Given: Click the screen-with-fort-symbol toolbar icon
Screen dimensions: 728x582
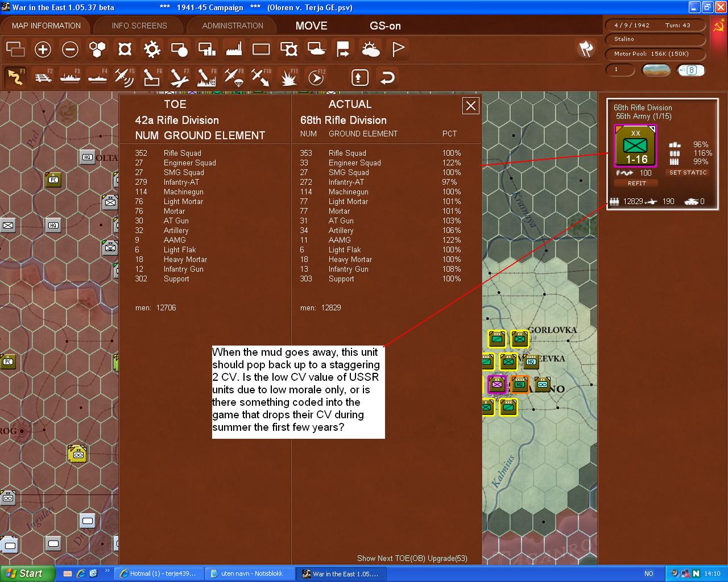Looking at the screenshot, I should pos(288,49).
